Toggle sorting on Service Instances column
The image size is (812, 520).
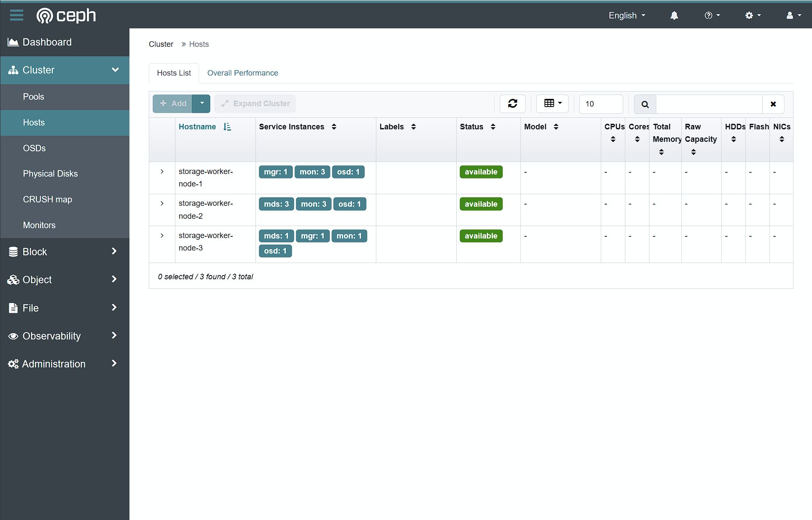click(334, 127)
